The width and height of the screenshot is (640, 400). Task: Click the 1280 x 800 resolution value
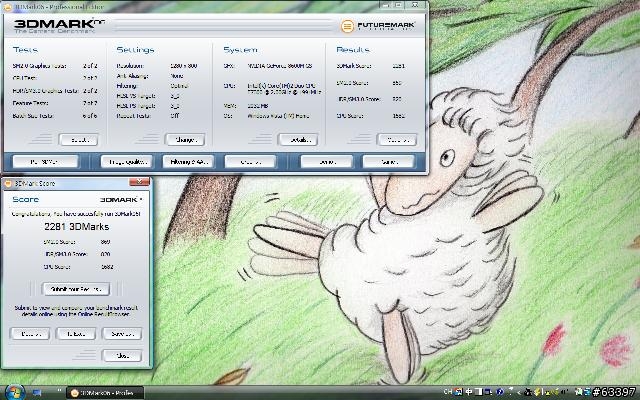184,66
